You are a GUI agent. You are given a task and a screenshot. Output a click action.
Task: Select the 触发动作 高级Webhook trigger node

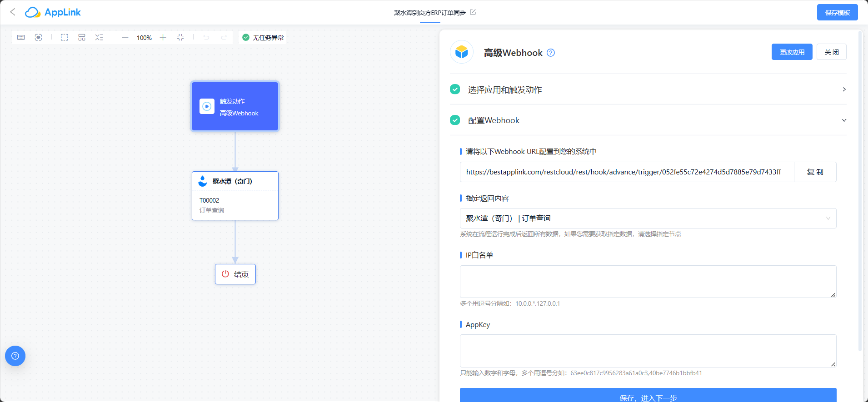(x=235, y=106)
